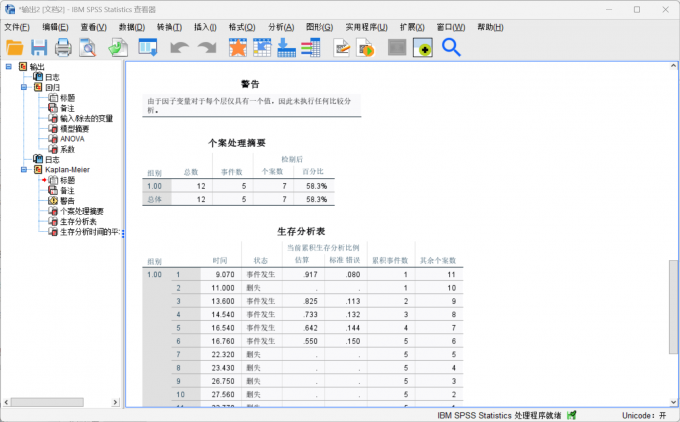Click the Run script icon with green play

click(x=365, y=47)
